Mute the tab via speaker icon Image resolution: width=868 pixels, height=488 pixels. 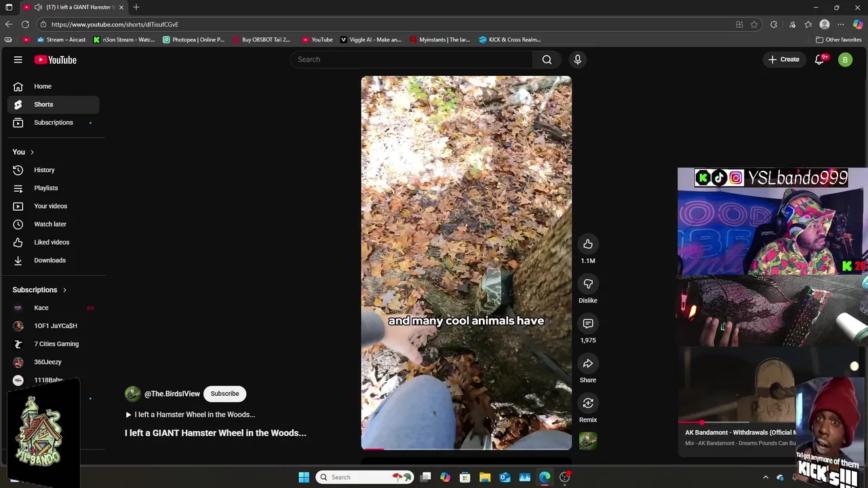[x=38, y=7]
